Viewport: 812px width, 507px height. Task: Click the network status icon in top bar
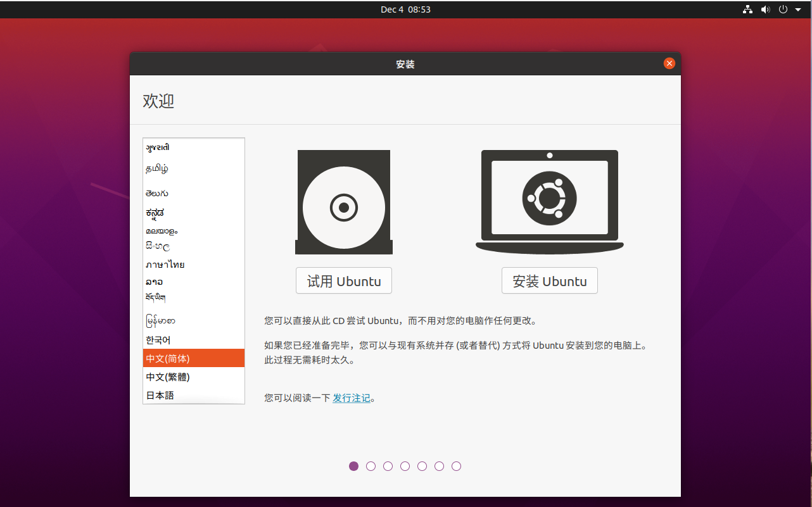click(x=747, y=9)
